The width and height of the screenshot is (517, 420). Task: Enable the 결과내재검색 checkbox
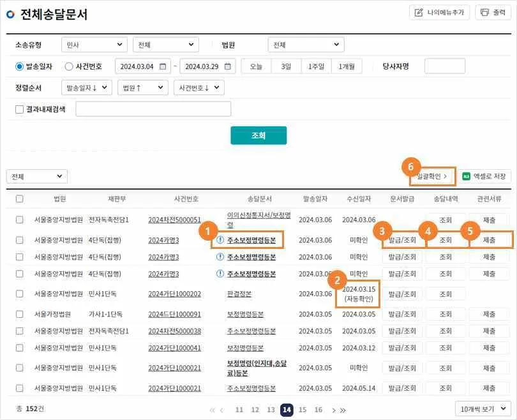(x=19, y=109)
